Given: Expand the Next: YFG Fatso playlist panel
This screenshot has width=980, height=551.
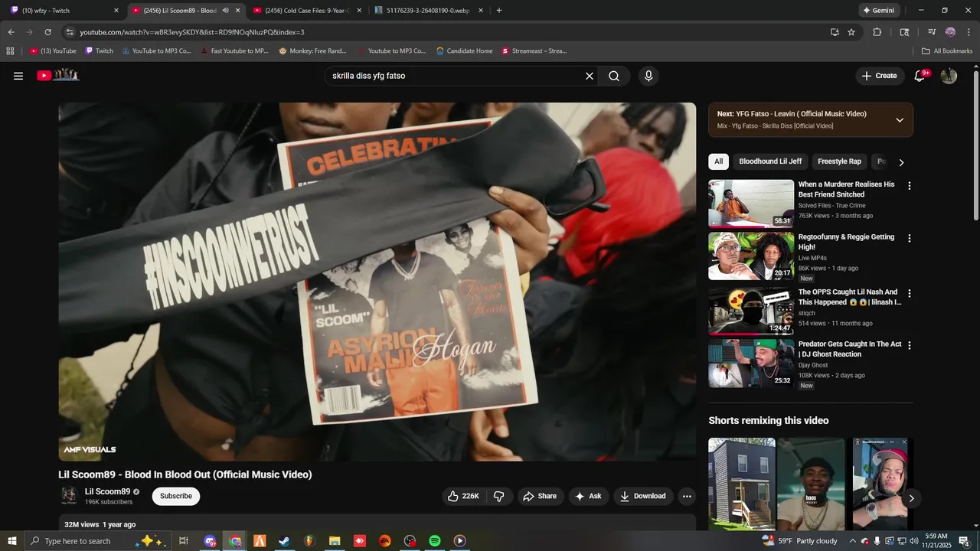Looking at the screenshot, I should point(900,120).
